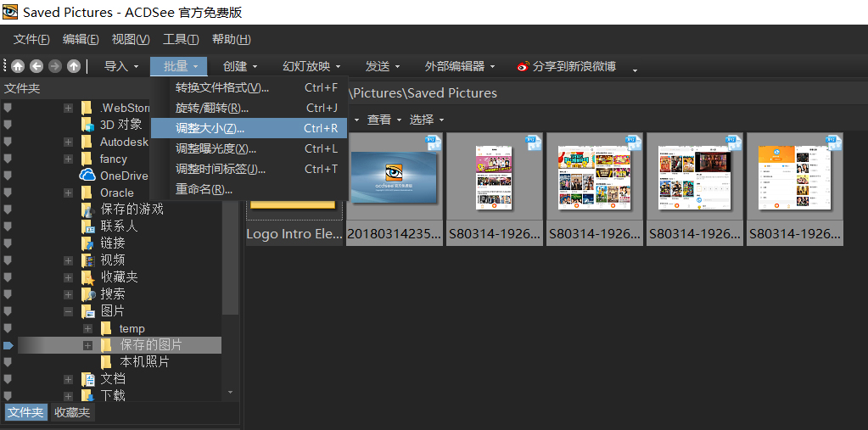Click the 图片 folder icon
The width and height of the screenshot is (868, 430).
[88, 311]
